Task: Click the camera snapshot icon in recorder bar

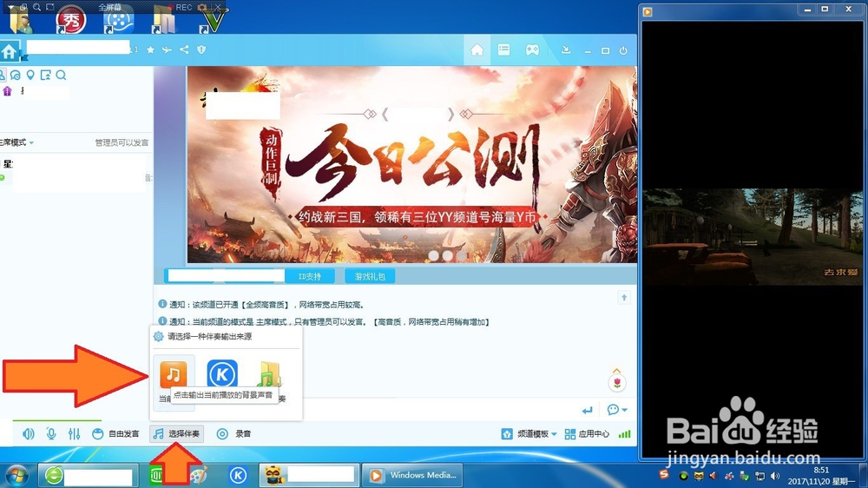Action: tap(202, 7)
